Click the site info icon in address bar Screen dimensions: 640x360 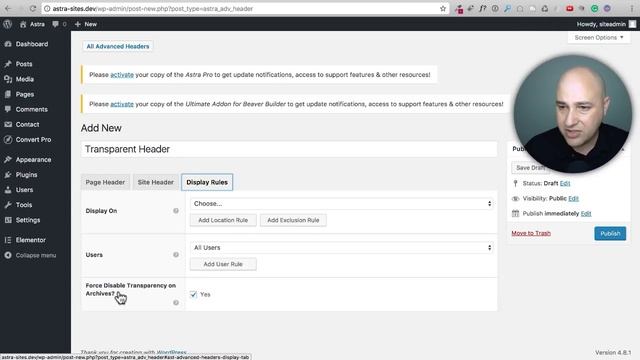click(47, 9)
